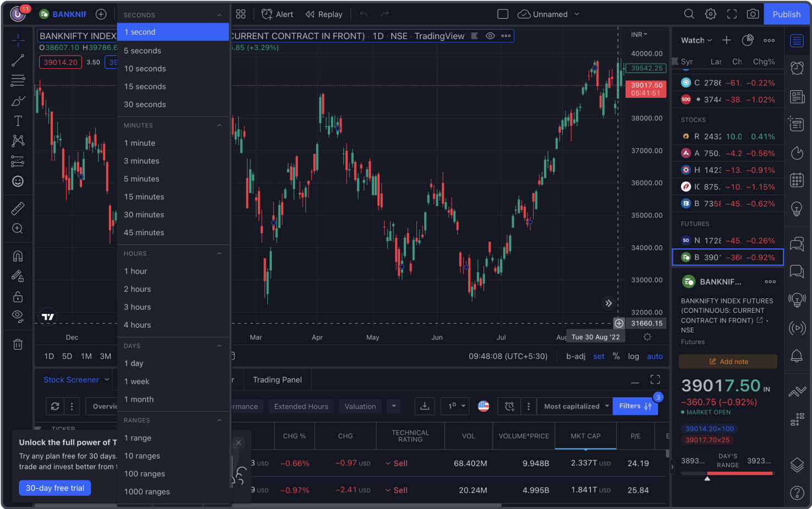Open the Unnamed layout dropdown

pyautogui.click(x=549, y=14)
